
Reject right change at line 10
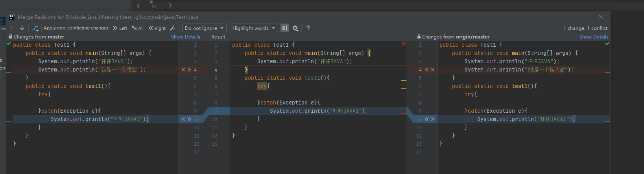tap(433, 119)
